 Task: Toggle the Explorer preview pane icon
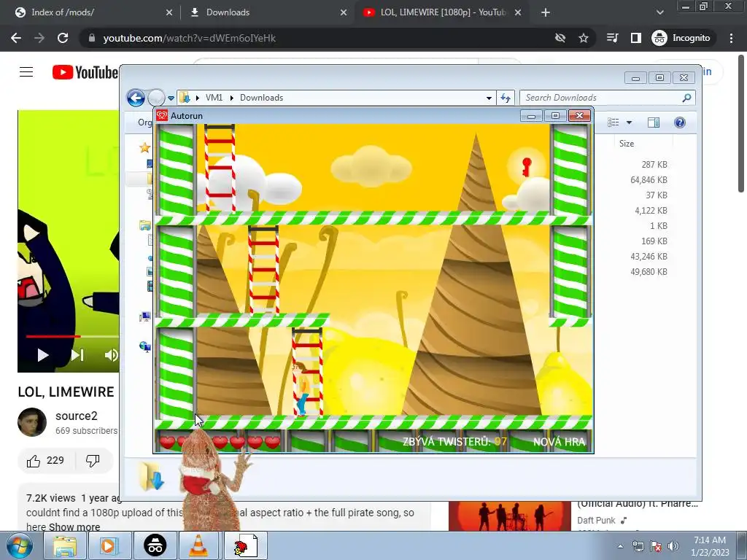pyautogui.click(x=654, y=122)
